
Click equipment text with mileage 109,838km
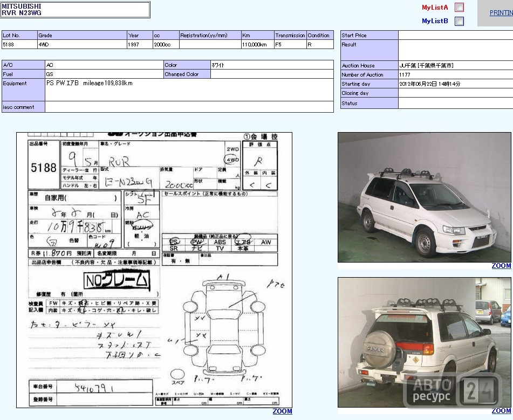point(90,83)
